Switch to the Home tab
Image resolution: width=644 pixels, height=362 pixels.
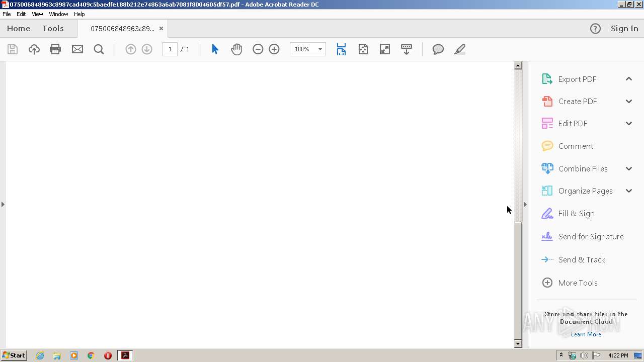pyautogui.click(x=19, y=29)
